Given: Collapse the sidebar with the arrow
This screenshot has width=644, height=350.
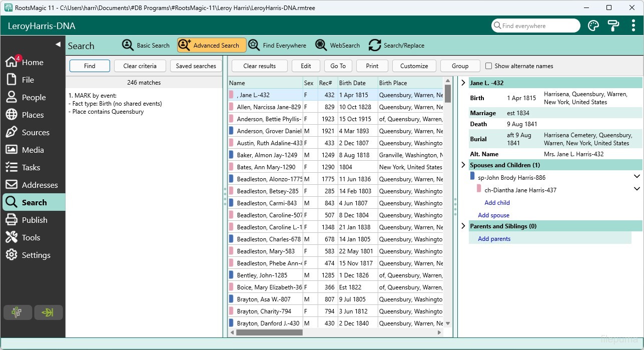Looking at the screenshot, I should (58, 45).
